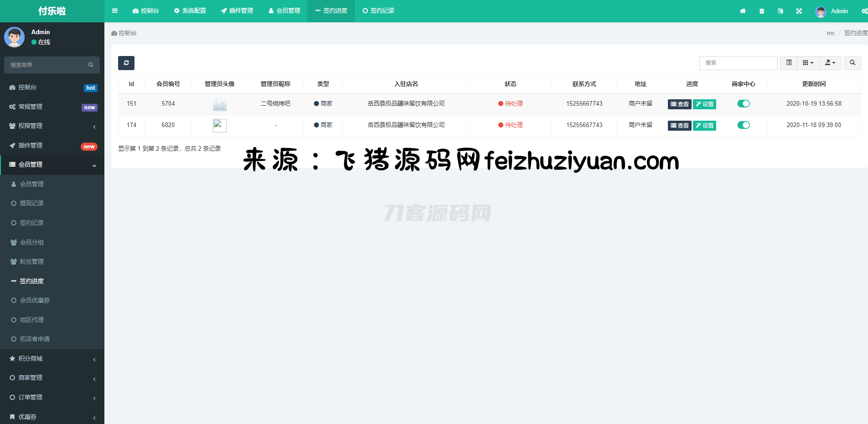
Task: Toggle merchant center switch for row 151
Action: tap(744, 104)
